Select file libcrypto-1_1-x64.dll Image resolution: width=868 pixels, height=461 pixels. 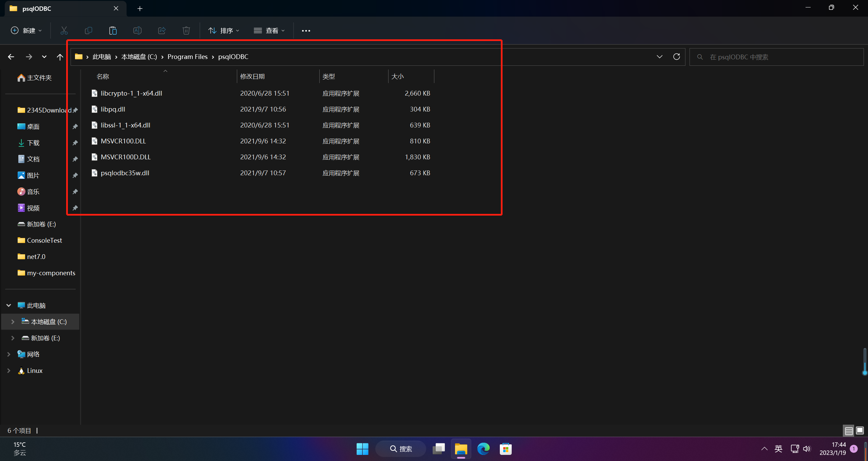coord(131,93)
